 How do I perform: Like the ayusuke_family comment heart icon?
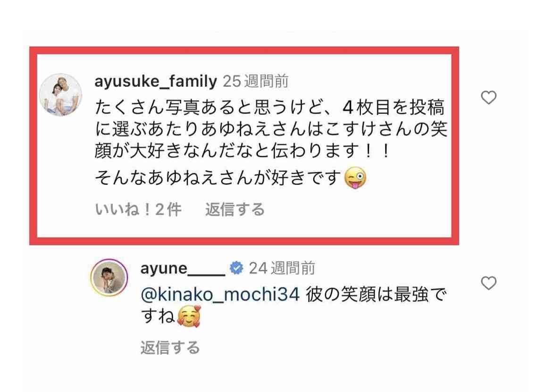(x=489, y=98)
